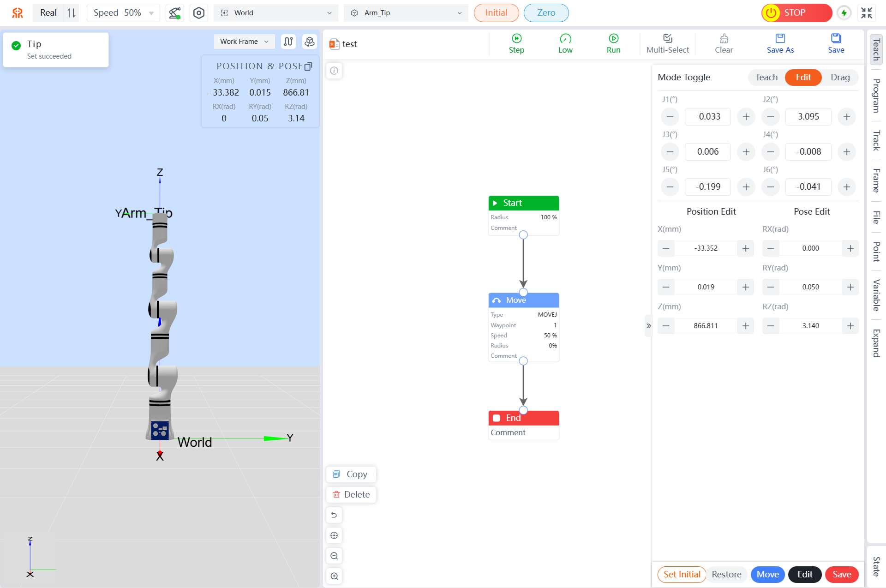Click the trajectory path icon beside Work Frame

click(x=288, y=42)
